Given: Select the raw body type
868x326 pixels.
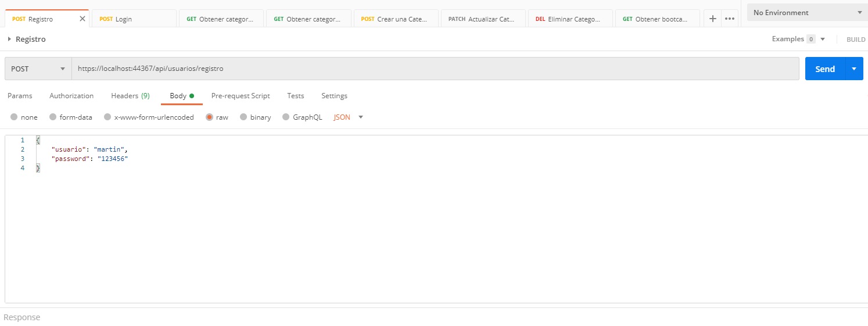Looking at the screenshot, I should [x=217, y=117].
